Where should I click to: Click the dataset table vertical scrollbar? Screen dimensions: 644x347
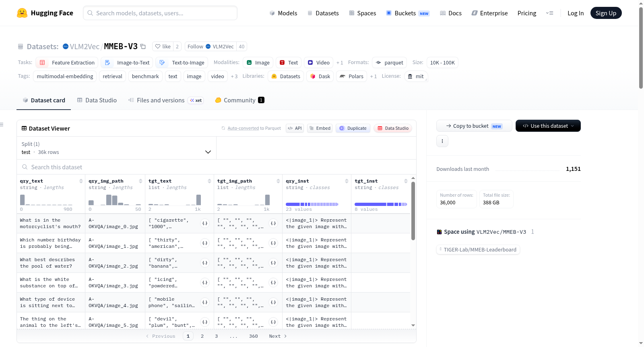tap(413, 211)
